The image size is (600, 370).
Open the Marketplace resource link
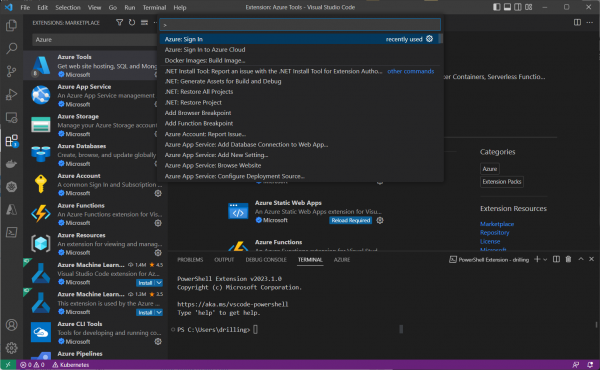pos(497,224)
